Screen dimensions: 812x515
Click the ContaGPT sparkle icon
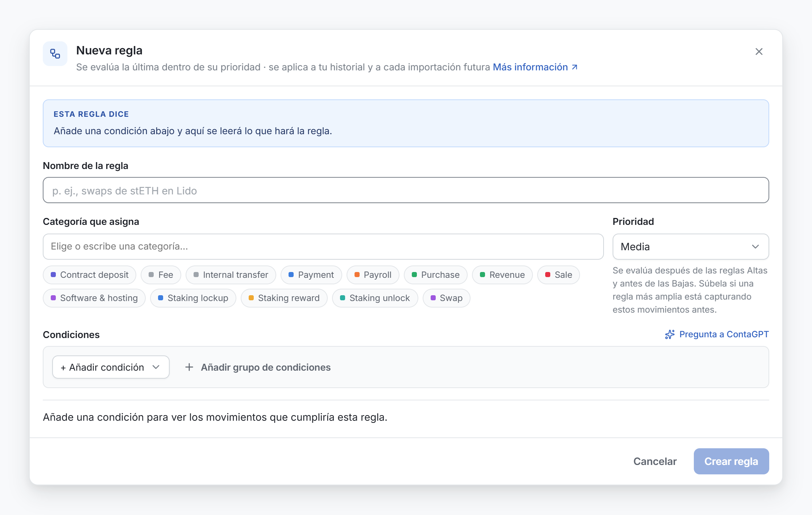(670, 334)
